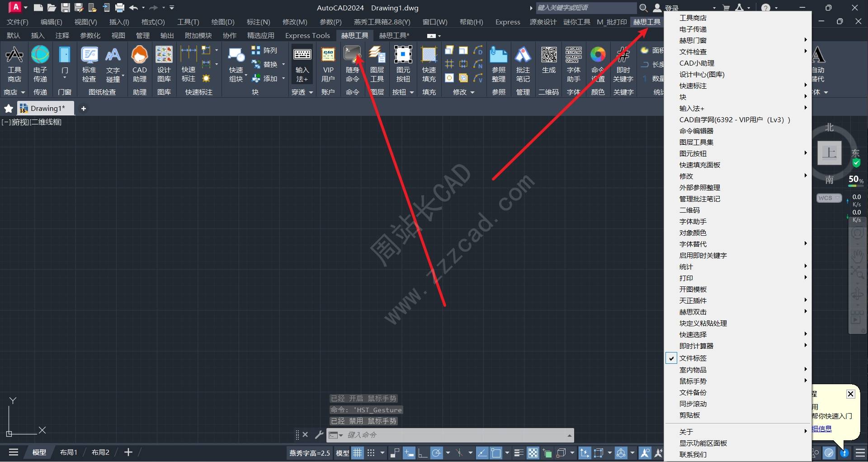The image size is (868, 462).
Task: Add a new drawing tab with plus button
Action: point(83,109)
